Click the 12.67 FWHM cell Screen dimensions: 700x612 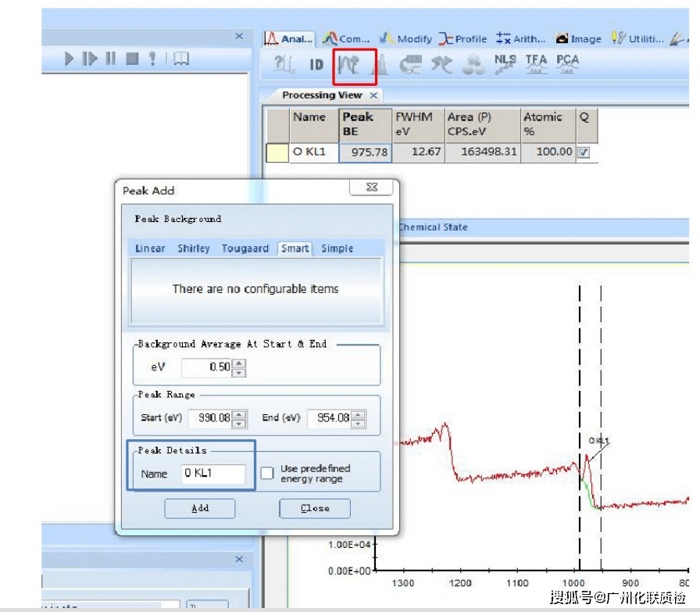tap(418, 152)
